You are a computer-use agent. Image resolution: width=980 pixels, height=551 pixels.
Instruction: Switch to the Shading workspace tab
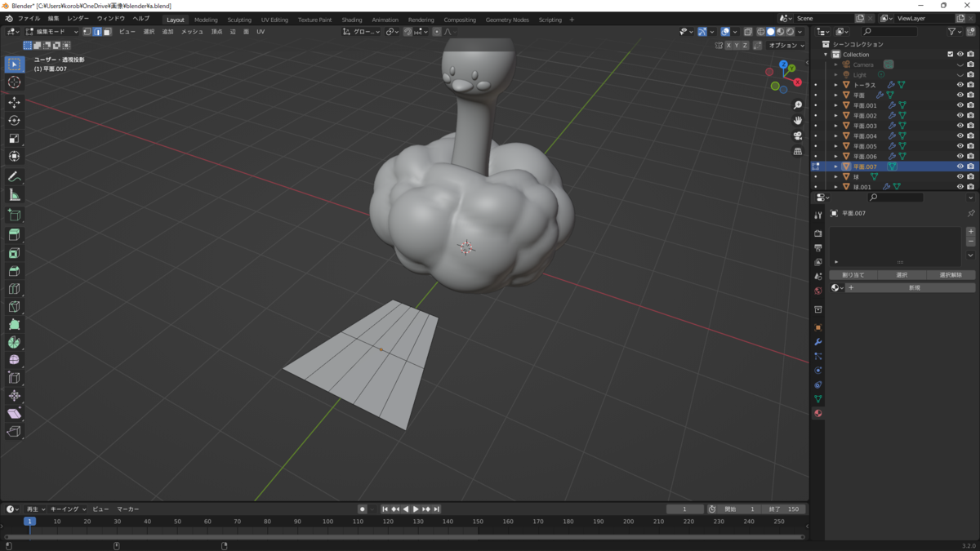point(352,20)
